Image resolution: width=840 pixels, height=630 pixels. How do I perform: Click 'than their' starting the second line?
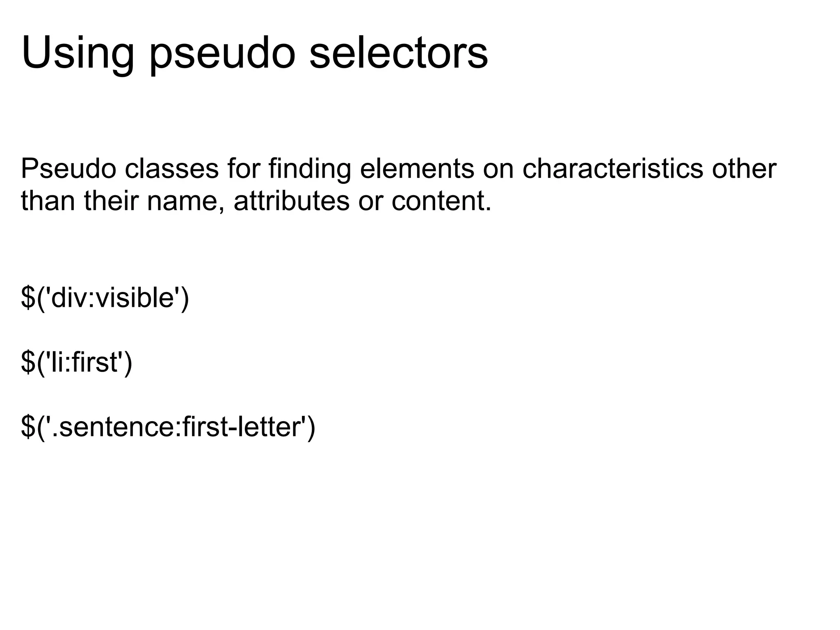tap(80, 201)
